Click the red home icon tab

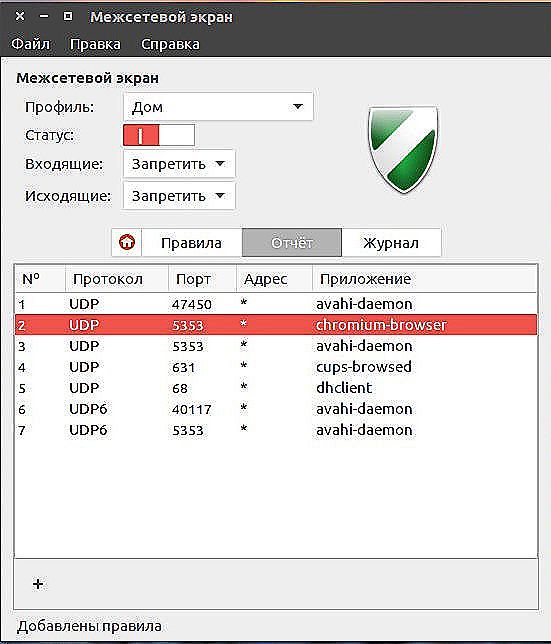(127, 243)
